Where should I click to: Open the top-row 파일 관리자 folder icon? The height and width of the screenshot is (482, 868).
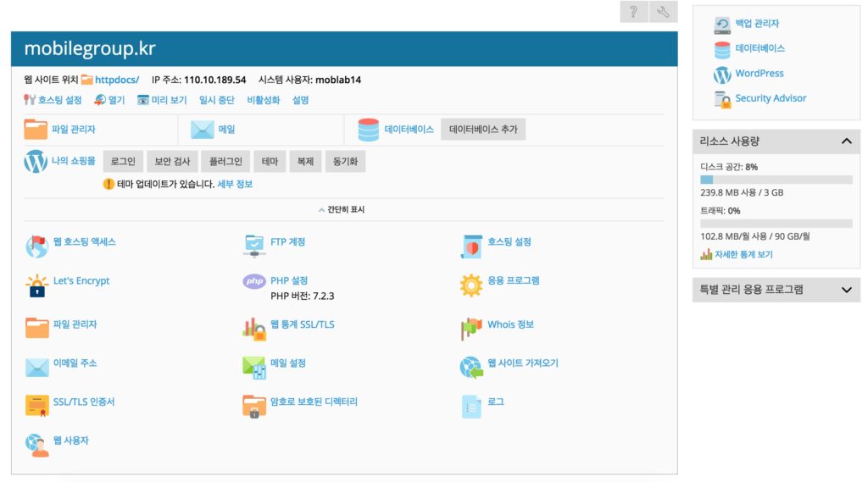(x=36, y=129)
